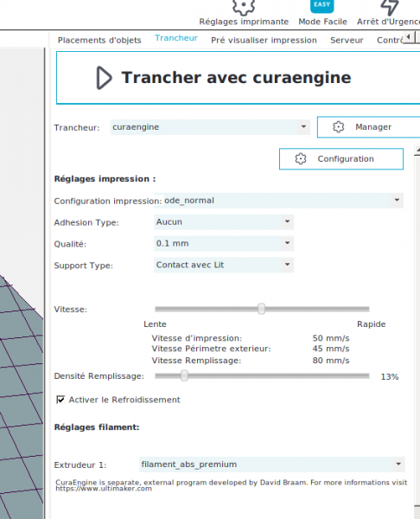Click the 3D print bed view
Viewport: 420px width, 519px height.
pyautogui.click(x=22, y=397)
